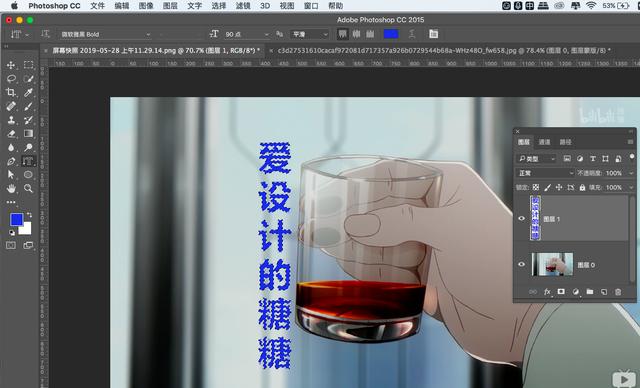Toggle lock transparent pixels

[536, 187]
